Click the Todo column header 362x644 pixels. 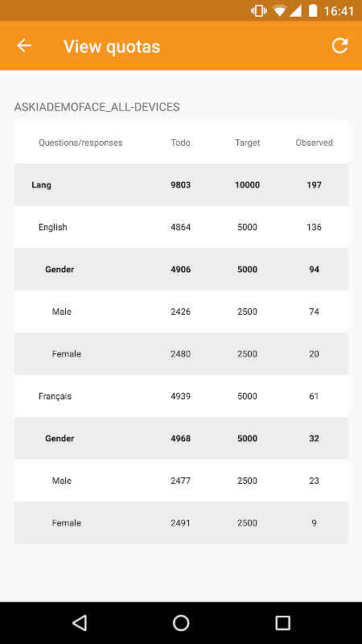[180, 142]
